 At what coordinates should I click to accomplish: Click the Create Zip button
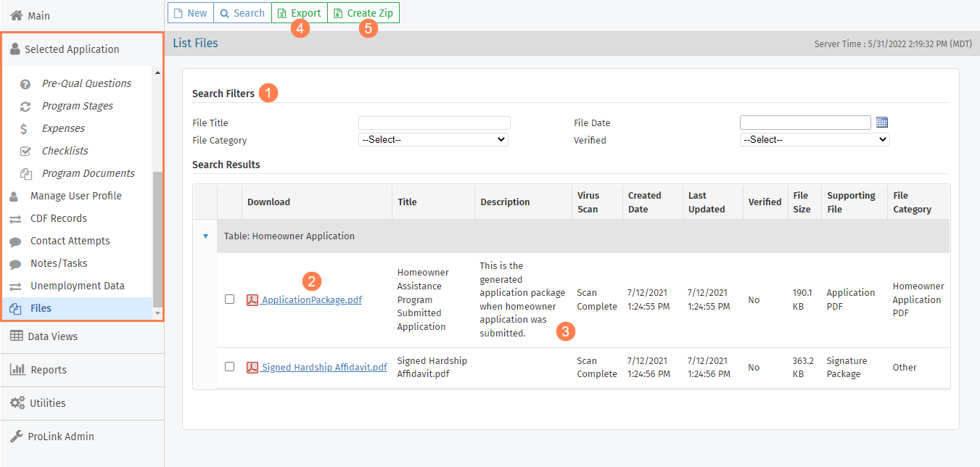pos(363,13)
